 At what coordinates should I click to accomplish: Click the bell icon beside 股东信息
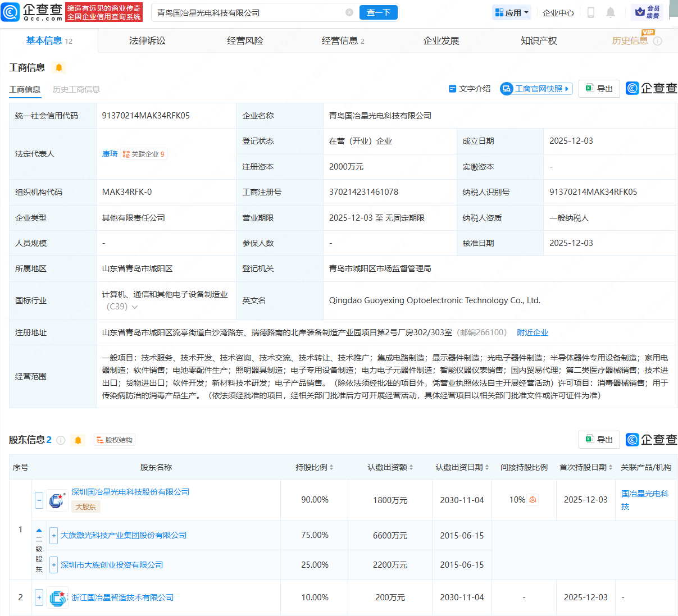coord(78,440)
